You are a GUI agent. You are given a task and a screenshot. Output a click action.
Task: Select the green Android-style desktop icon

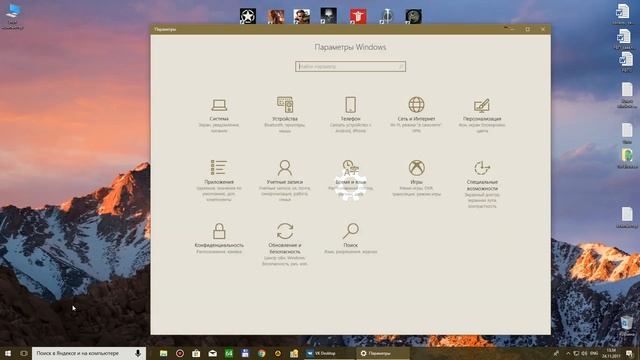point(627,158)
